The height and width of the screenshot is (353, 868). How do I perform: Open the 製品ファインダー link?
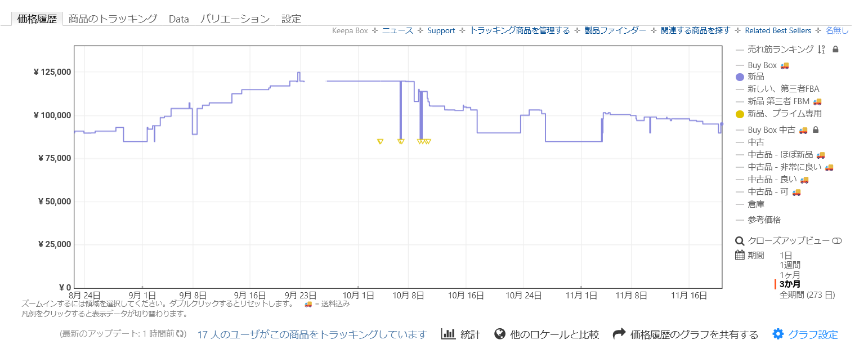pos(615,30)
